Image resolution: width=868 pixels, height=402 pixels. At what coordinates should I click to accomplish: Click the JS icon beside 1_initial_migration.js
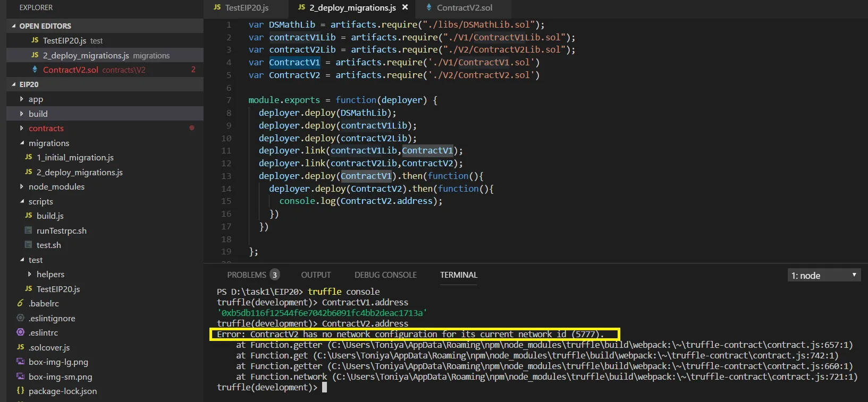(28, 157)
